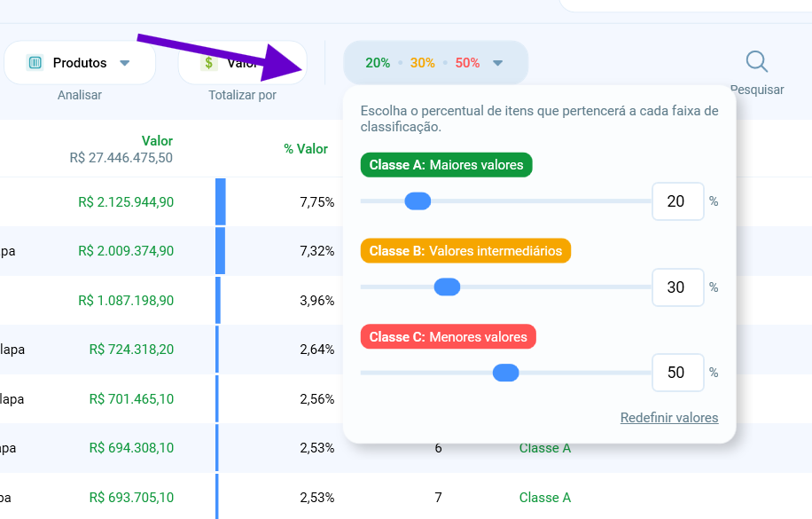Image resolution: width=812 pixels, height=519 pixels.
Task: Select the R$ 2.125.944,90 row value
Action: (x=126, y=202)
